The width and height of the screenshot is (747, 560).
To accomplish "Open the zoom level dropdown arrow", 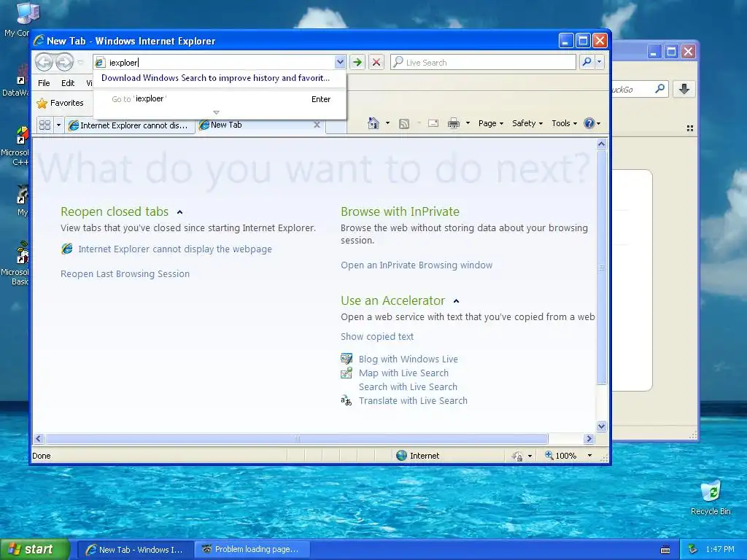I will 589,456.
